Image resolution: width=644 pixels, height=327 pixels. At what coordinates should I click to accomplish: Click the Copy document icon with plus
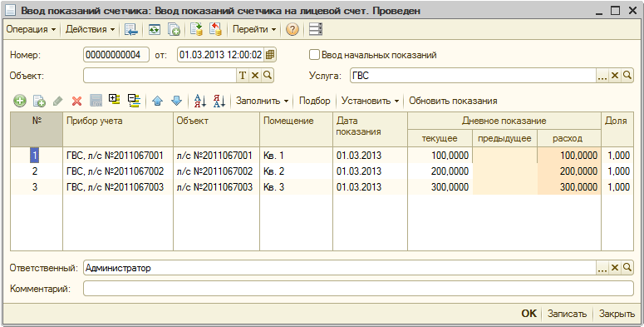tap(174, 29)
